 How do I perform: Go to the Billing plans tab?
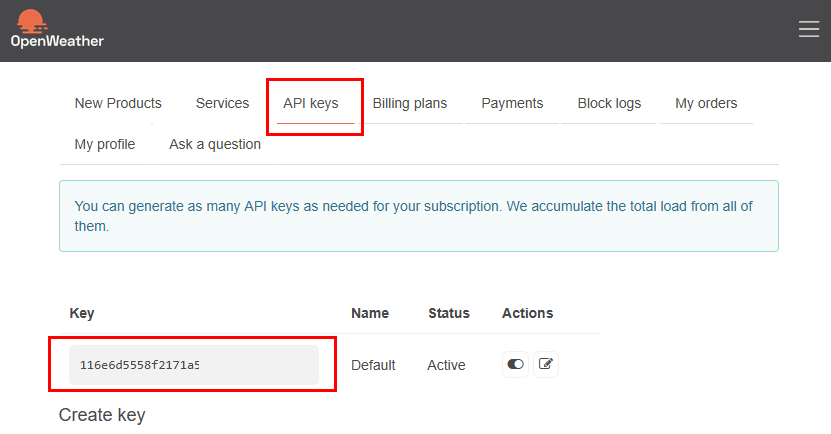coord(410,103)
